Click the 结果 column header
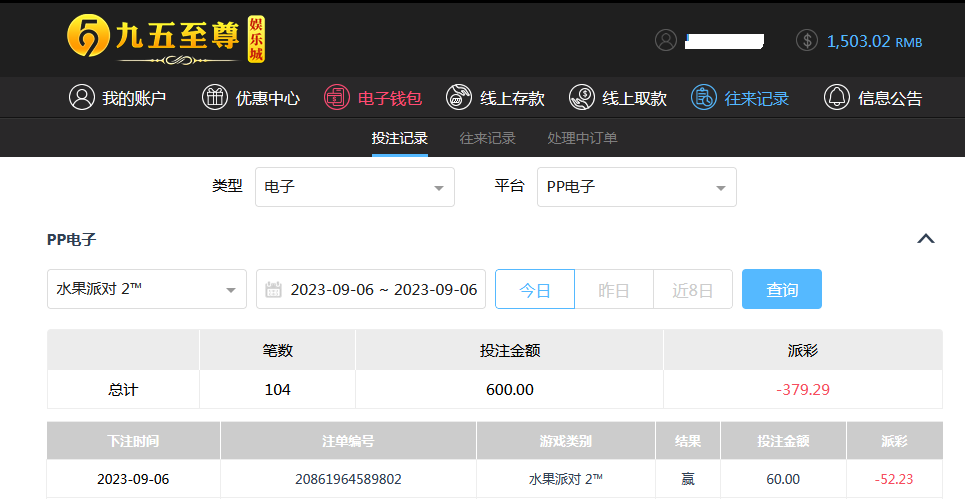This screenshot has width=965, height=499. point(688,441)
